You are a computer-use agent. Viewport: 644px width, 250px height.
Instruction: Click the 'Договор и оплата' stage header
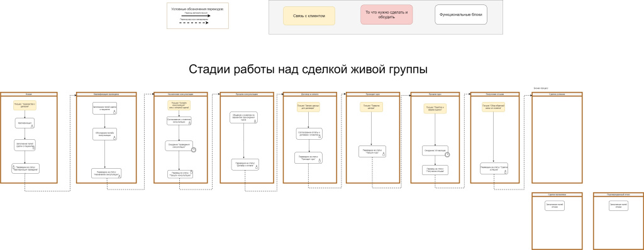tap(309, 94)
